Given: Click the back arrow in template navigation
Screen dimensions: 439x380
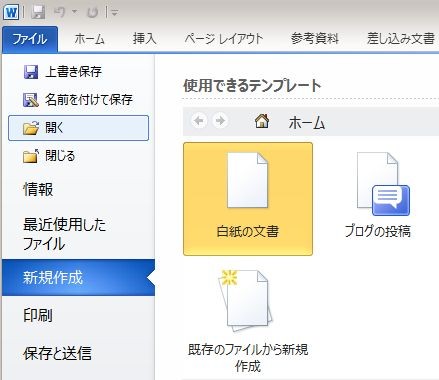Looking at the screenshot, I should pos(199,120).
